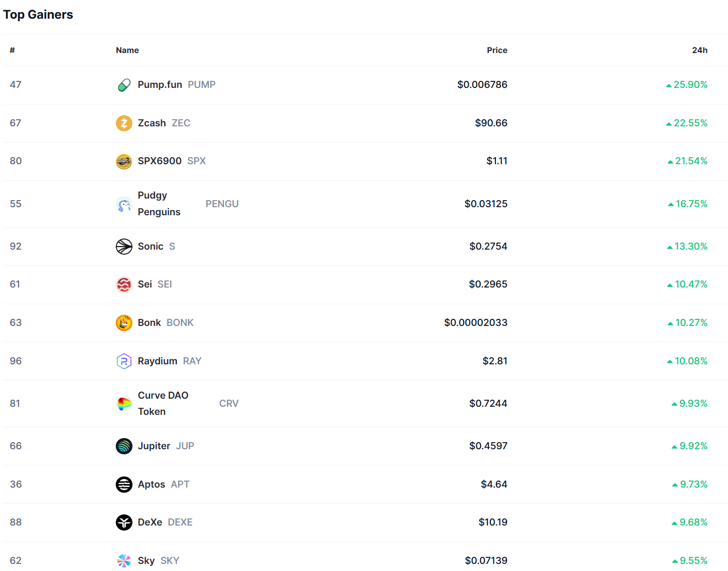The image size is (728, 571).
Task: Click the Bonk dog coin icon
Action: [x=124, y=323]
